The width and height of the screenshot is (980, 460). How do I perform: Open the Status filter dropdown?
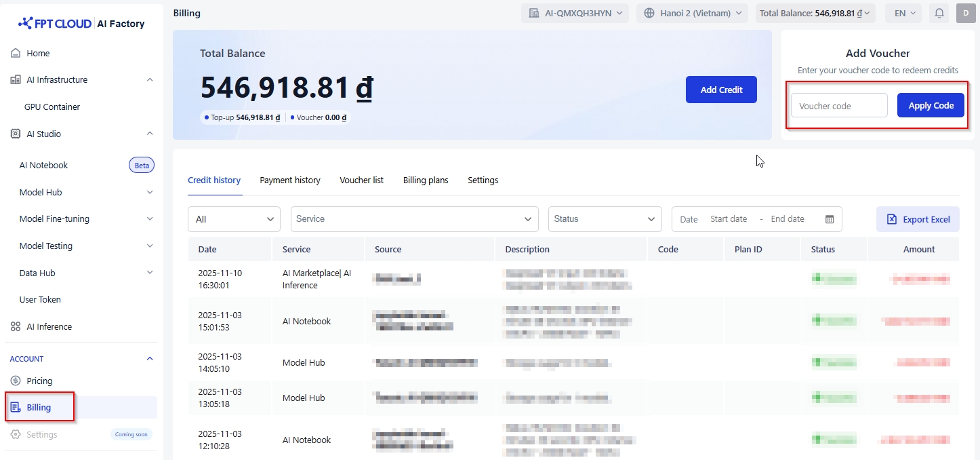pos(605,219)
